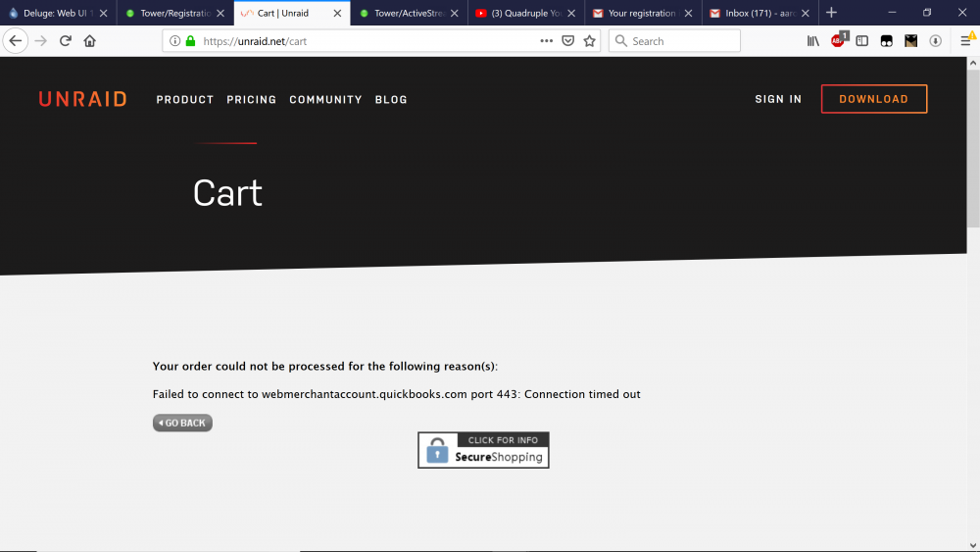980x552 pixels.
Task: Click the DOWNLOAD button
Action: tap(874, 99)
